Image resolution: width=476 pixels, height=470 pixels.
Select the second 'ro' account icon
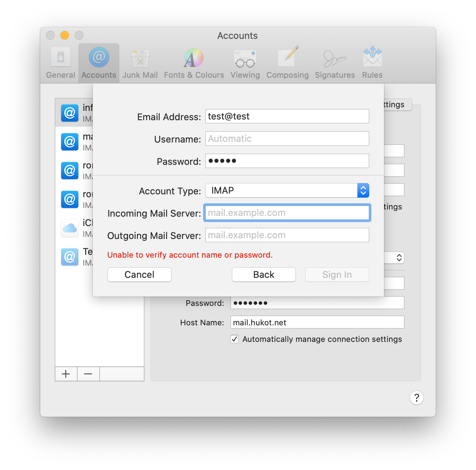click(70, 199)
